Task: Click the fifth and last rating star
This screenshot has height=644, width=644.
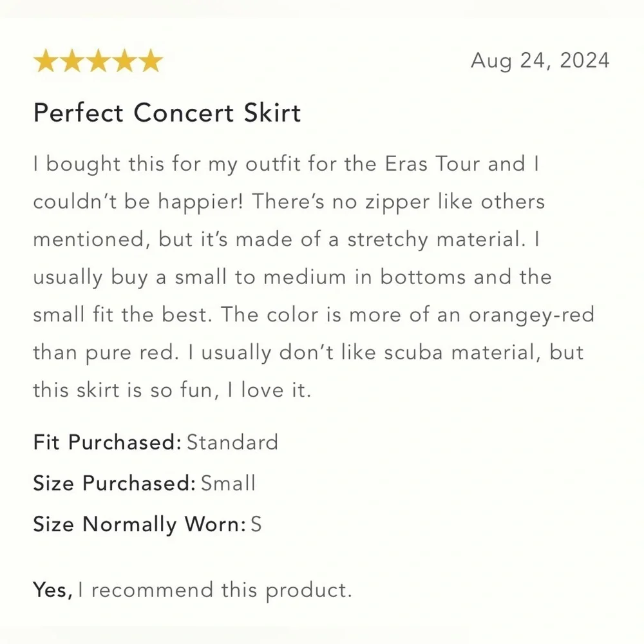Action: tap(150, 62)
